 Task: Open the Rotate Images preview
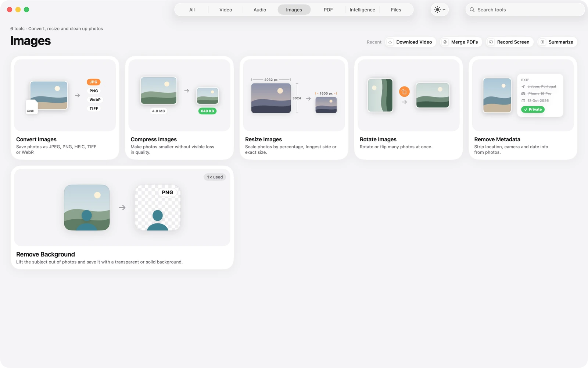pos(408,95)
